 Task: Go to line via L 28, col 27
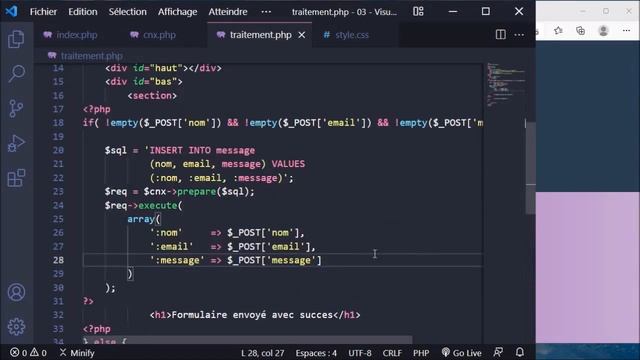(262, 353)
